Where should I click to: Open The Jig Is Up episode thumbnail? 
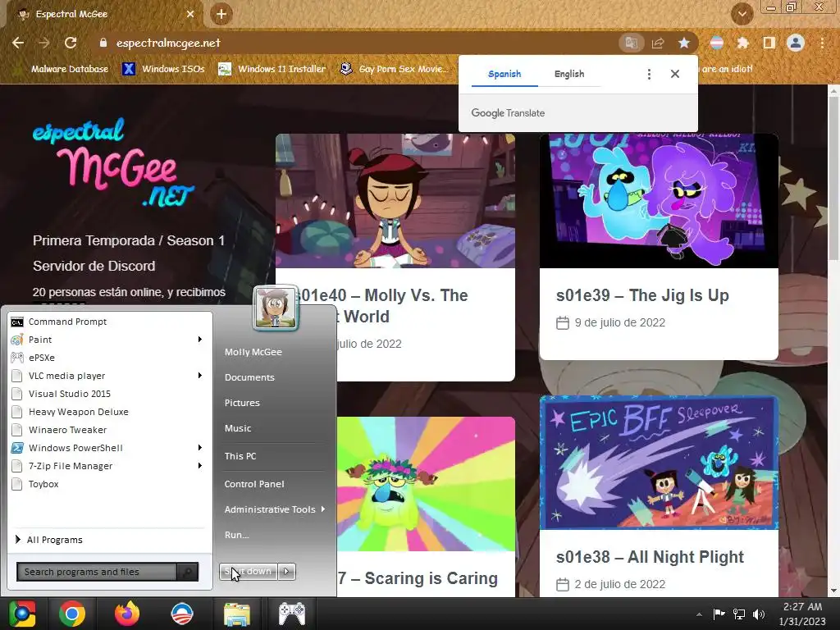point(659,201)
